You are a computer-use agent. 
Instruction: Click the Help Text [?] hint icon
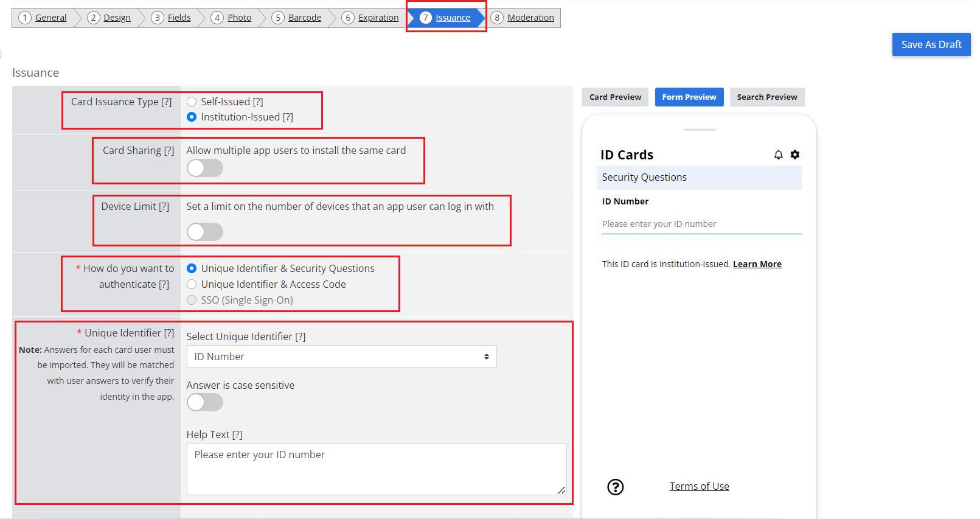(x=237, y=434)
